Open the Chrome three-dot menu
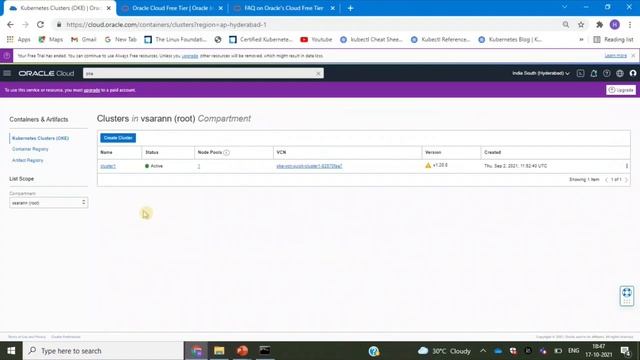Image resolution: width=640 pixels, height=360 pixels. point(630,24)
